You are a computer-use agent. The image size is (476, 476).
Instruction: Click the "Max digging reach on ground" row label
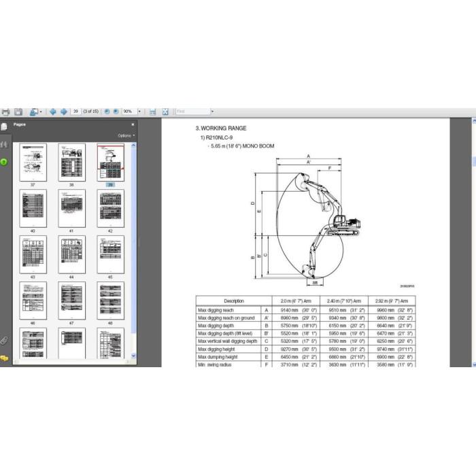click(x=226, y=318)
